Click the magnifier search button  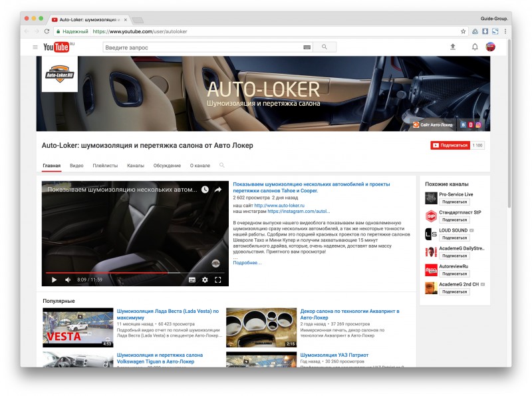click(x=325, y=47)
